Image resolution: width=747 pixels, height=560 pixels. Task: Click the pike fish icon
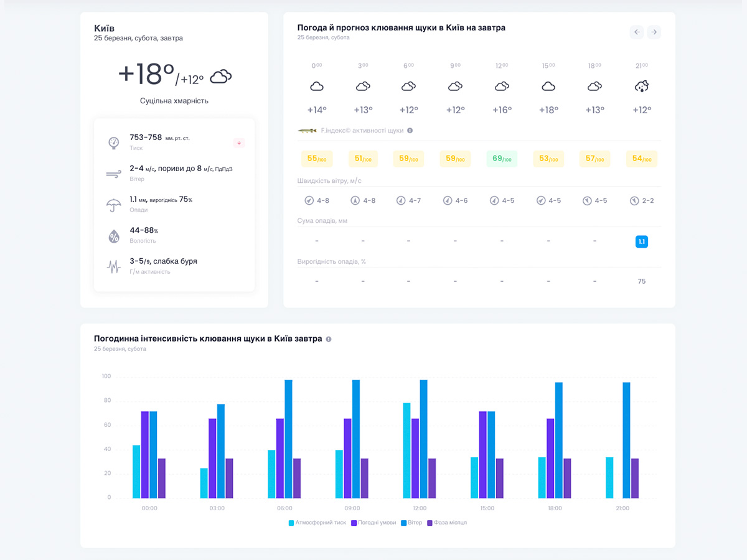pyautogui.click(x=307, y=131)
